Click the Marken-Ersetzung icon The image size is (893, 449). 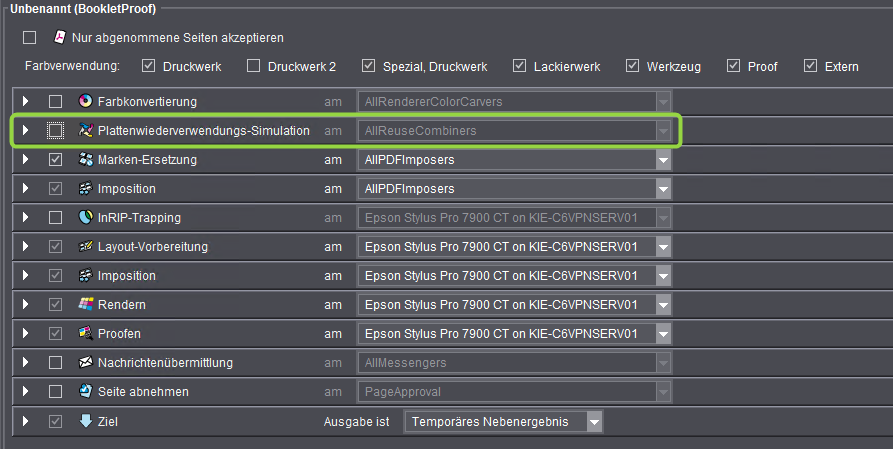pyautogui.click(x=85, y=160)
